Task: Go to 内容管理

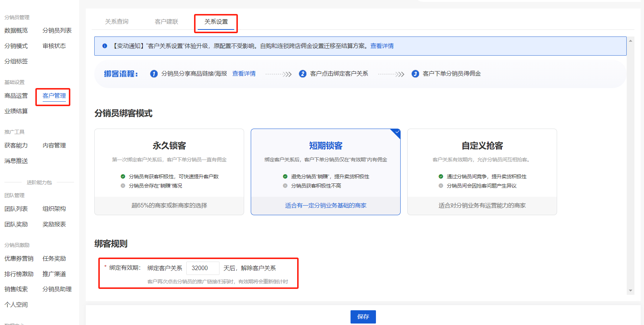Action: tap(54, 146)
